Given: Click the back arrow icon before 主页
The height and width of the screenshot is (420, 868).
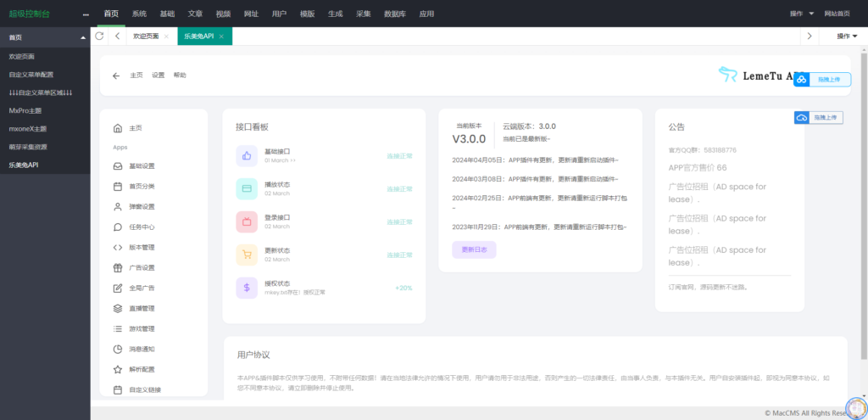Looking at the screenshot, I should [116, 75].
